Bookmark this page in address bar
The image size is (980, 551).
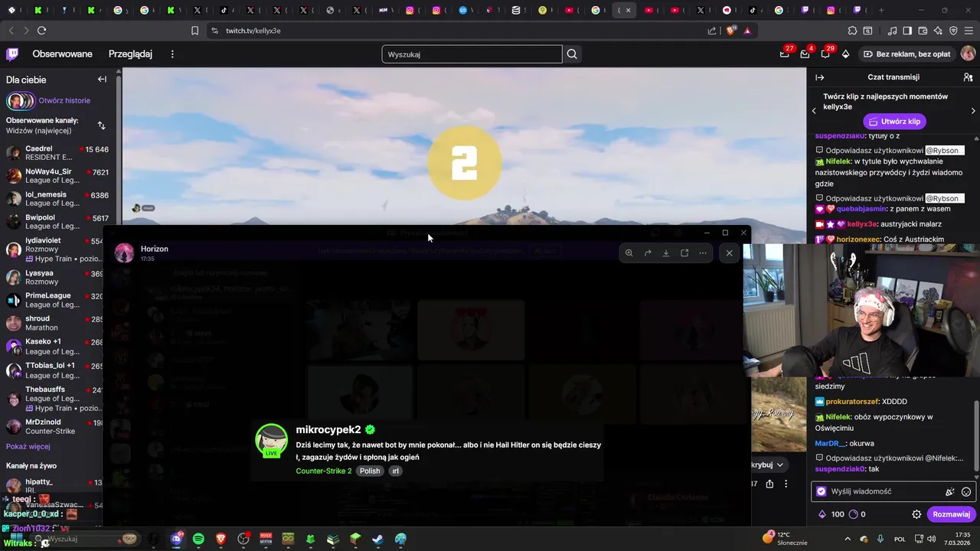tap(194, 31)
